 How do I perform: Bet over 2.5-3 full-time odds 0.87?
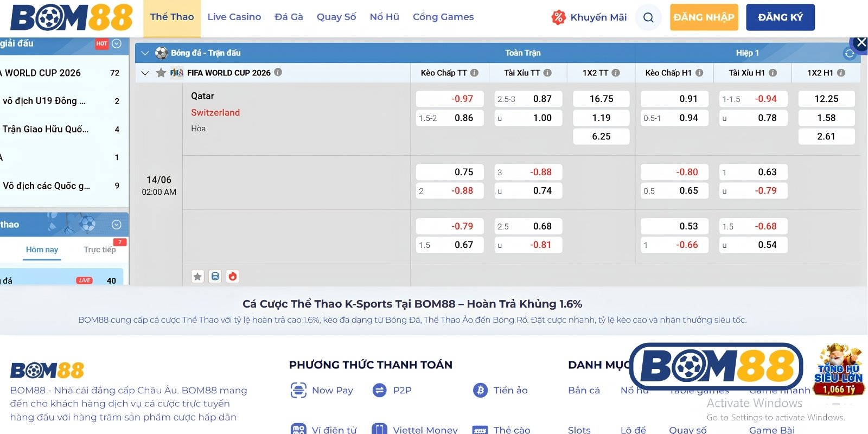tap(528, 99)
